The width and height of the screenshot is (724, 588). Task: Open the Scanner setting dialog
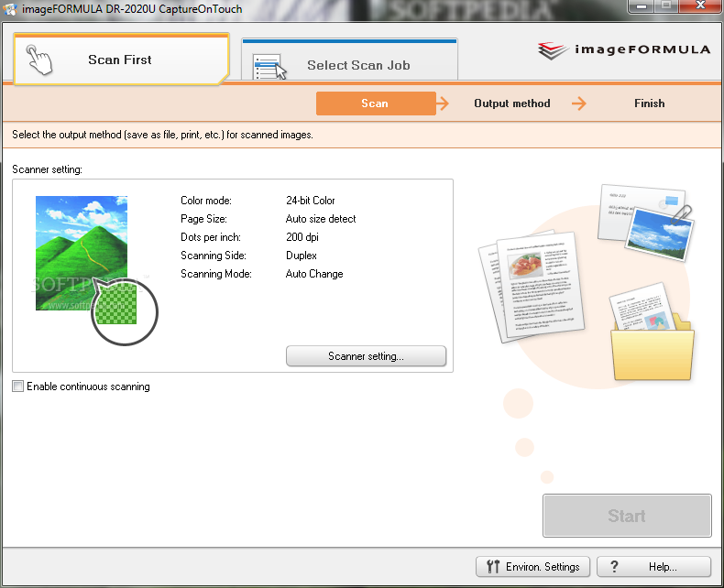pos(366,356)
